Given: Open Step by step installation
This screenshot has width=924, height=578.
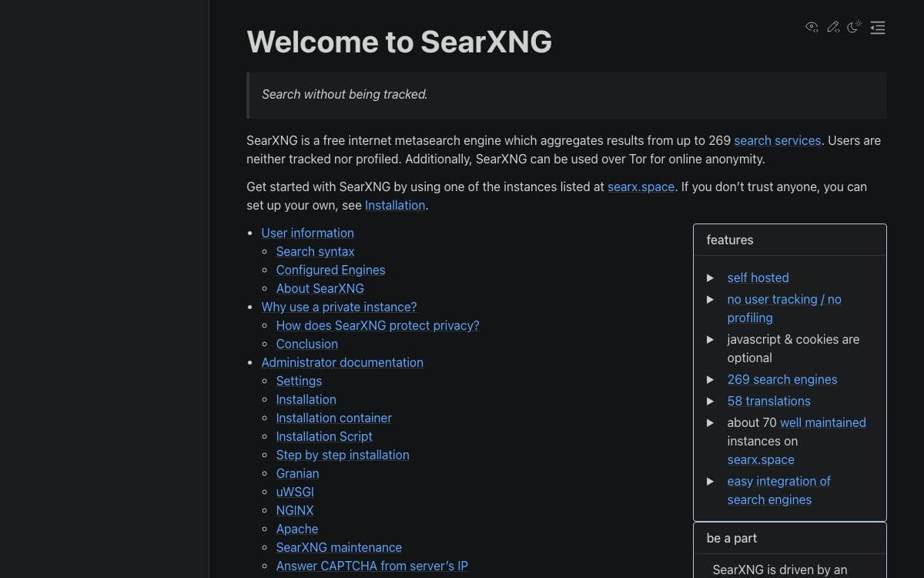Looking at the screenshot, I should point(343,455).
